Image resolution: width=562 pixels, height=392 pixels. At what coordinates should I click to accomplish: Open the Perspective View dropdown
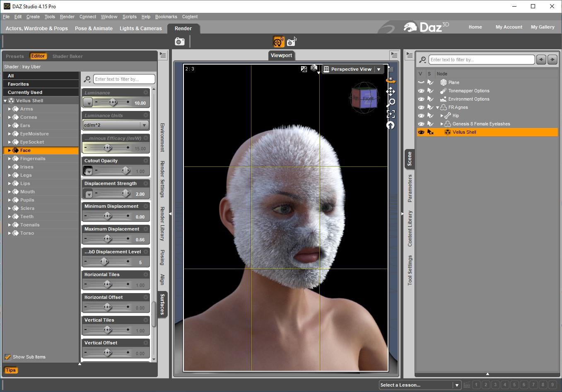pyautogui.click(x=379, y=70)
